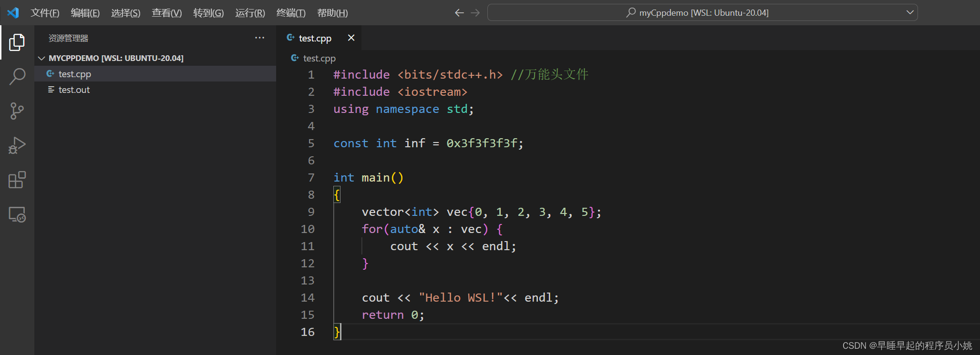
Task: Click line number 16 in gutter
Action: click(308, 332)
